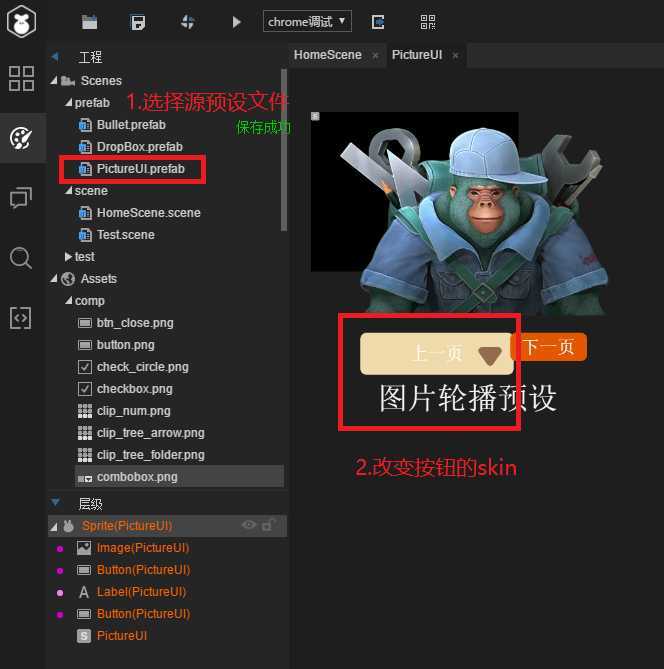664x669 pixels.
Task: Collapse the Assets root folder
Action: tap(54, 278)
